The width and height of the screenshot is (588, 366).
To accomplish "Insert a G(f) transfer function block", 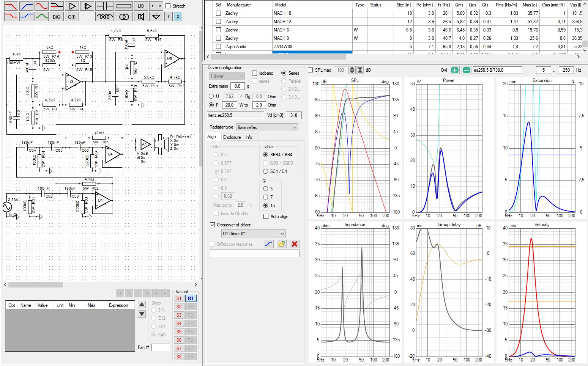I will (x=72, y=16).
